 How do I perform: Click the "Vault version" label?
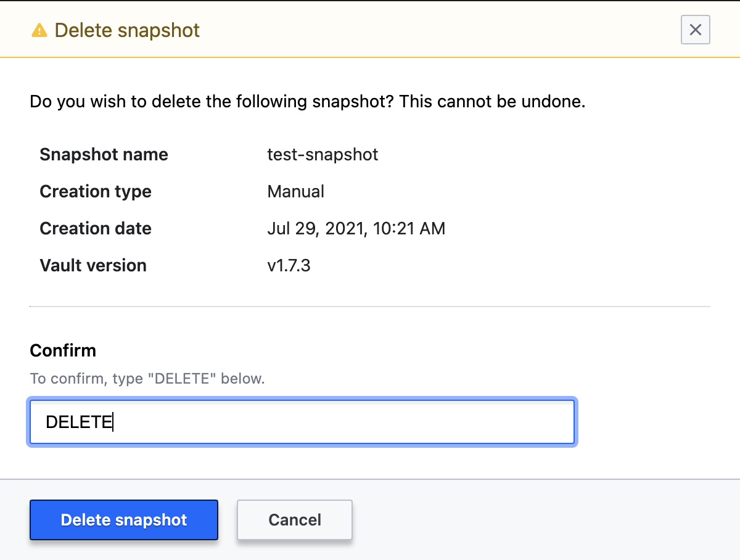(93, 265)
